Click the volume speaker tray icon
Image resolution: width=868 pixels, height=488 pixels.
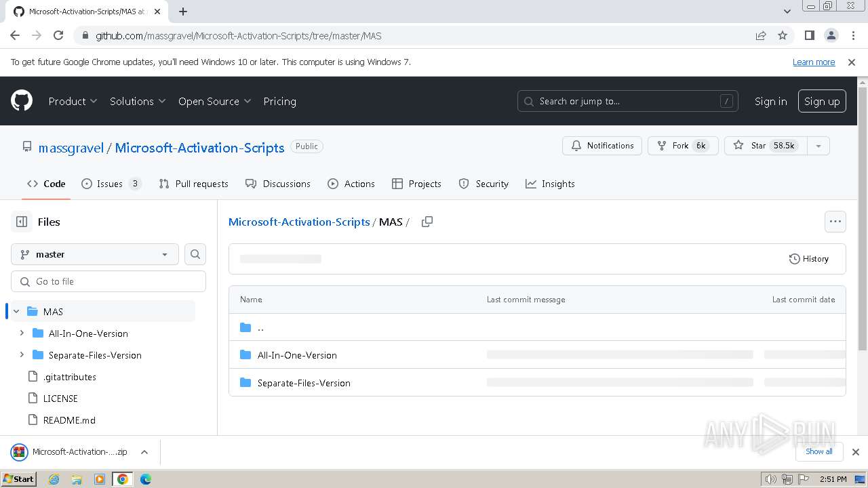point(770,479)
